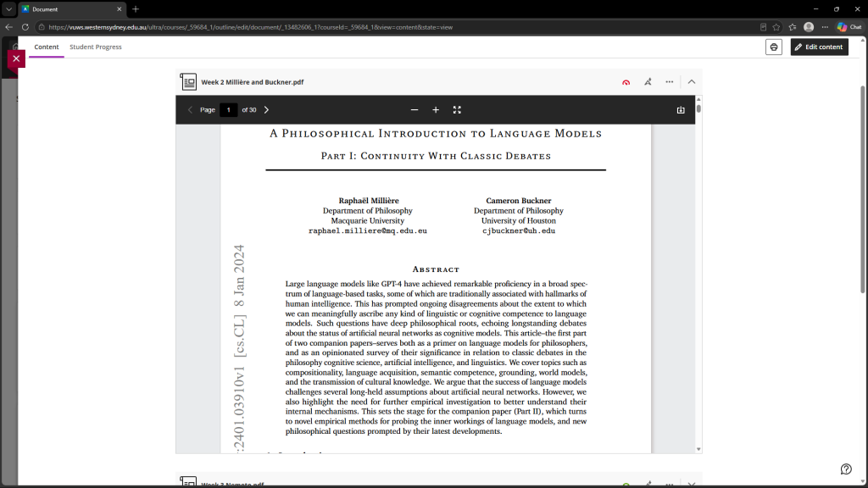
Task: Select the Content tab
Action: tap(47, 47)
